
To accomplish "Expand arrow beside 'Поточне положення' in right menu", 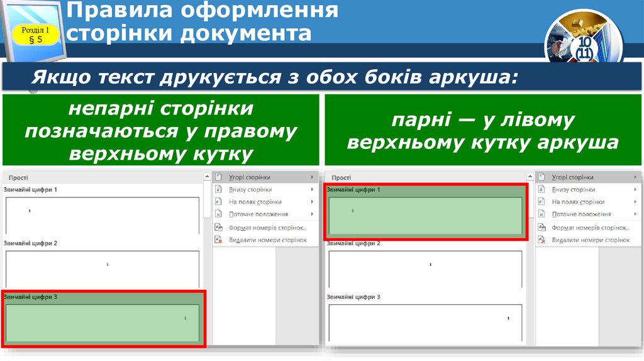I will 635,214.
